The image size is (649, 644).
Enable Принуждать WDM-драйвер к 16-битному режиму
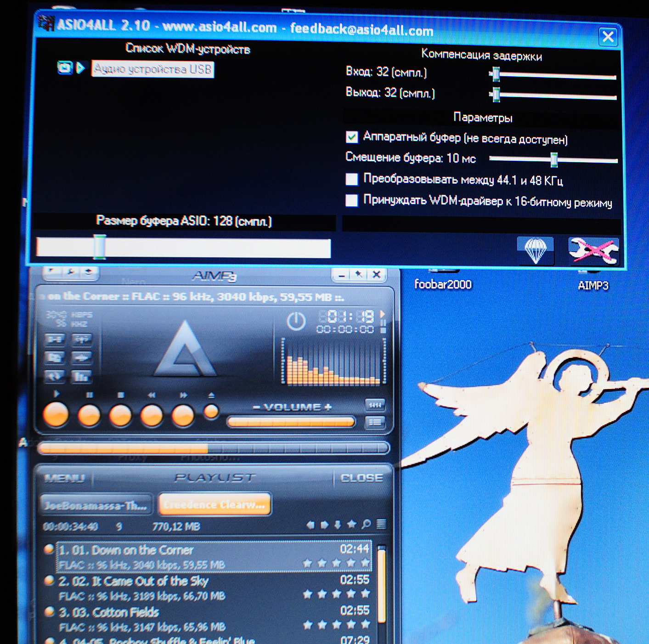click(x=352, y=200)
